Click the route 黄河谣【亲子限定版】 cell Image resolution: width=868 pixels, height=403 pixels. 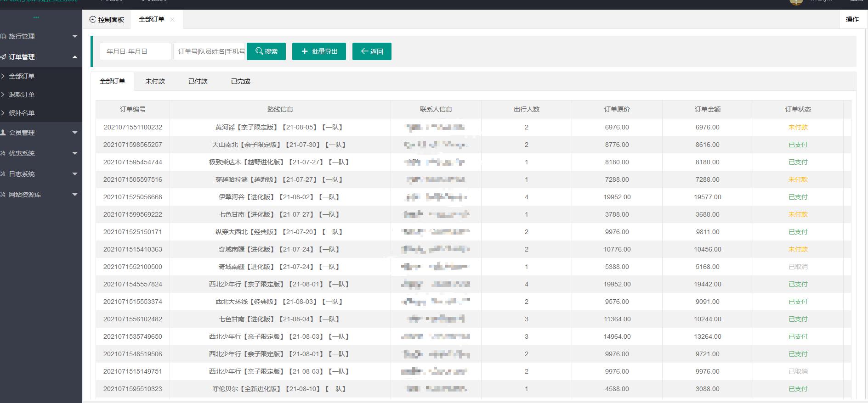pyautogui.click(x=280, y=127)
